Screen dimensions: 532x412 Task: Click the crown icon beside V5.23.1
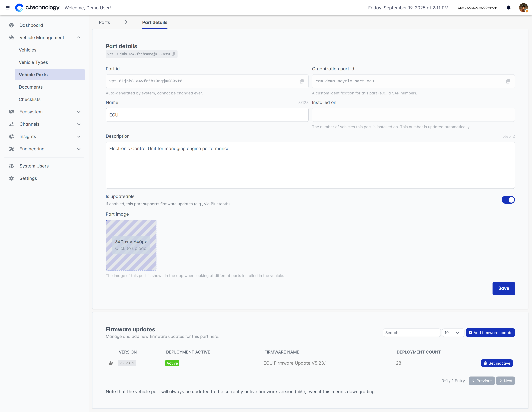click(111, 363)
